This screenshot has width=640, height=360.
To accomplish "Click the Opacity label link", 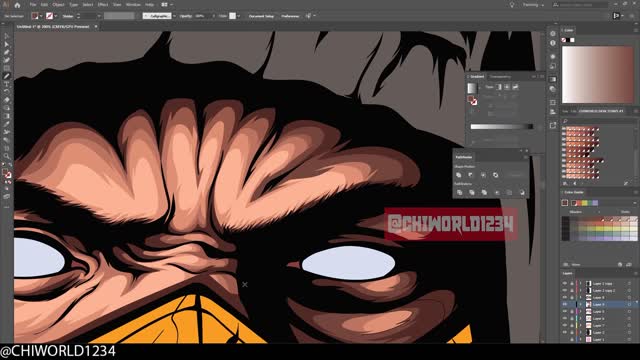I will [186, 16].
